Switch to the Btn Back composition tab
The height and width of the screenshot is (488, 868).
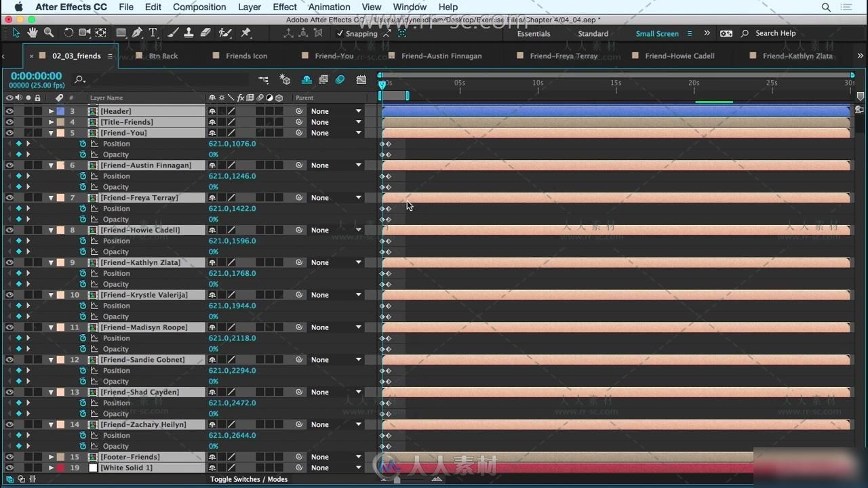[163, 56]
